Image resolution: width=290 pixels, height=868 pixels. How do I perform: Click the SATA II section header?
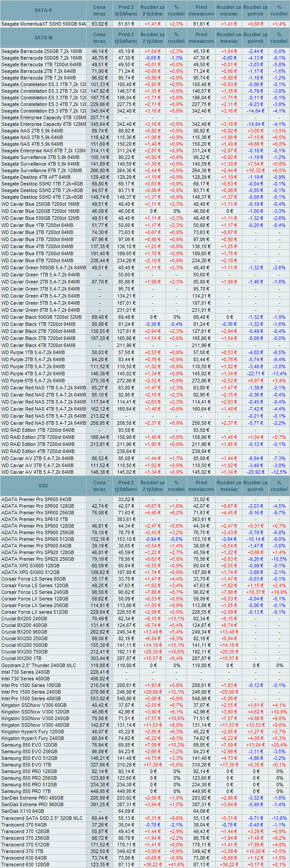pyautogui.click(x=43, y=10)
